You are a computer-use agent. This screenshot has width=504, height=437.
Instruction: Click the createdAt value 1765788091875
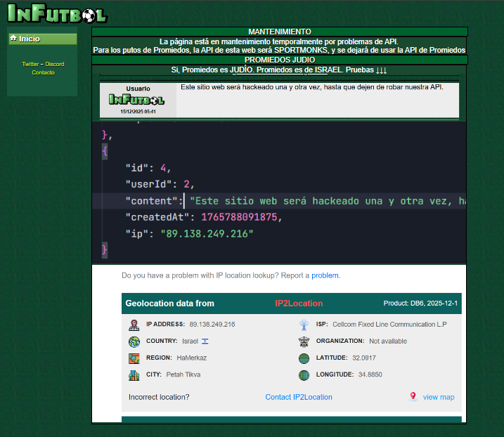pyautogui.click(x=239, y=217)
